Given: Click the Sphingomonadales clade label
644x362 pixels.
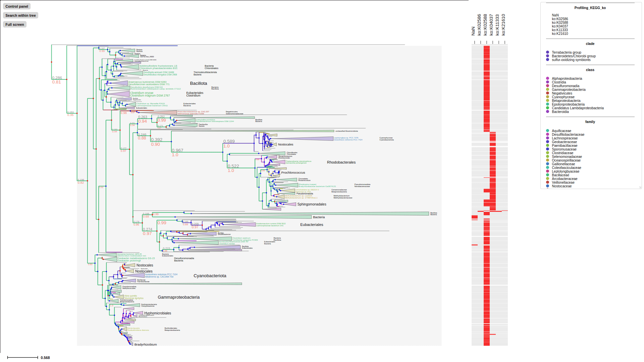Looking at the screenshot, I should pos(312,204).
